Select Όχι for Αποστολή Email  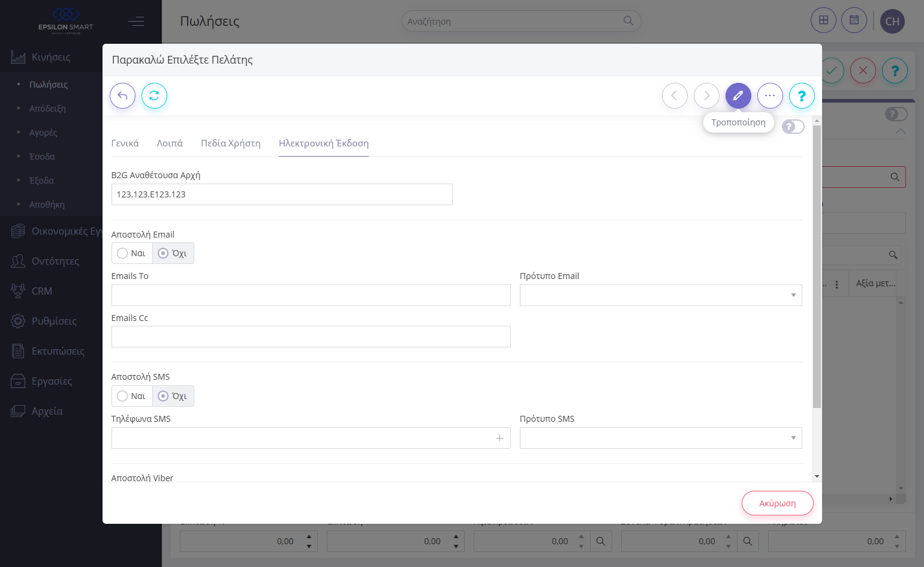(173, 253)
